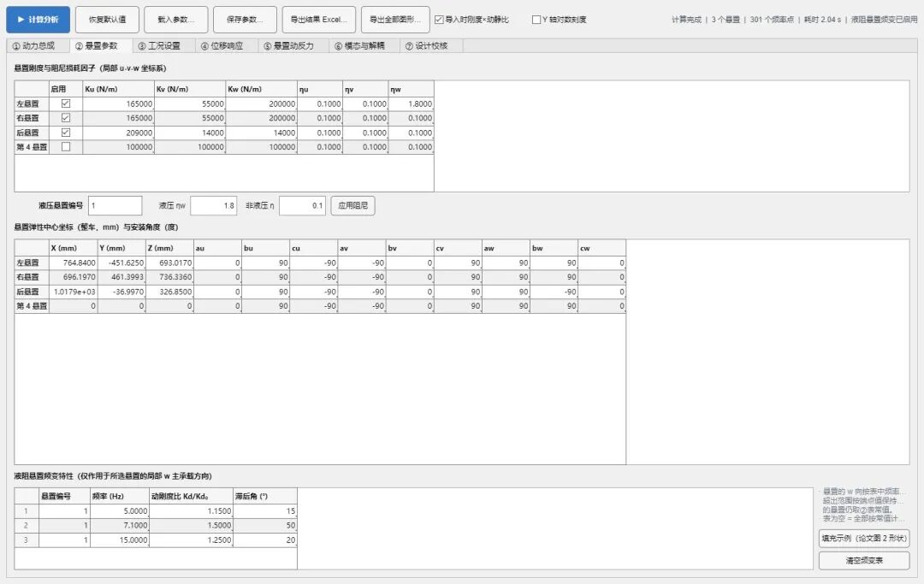Screen dimensions: 924x584
Task: Uncheck the 启用 checkbox for 左悬置
Action: coord(66,103)
